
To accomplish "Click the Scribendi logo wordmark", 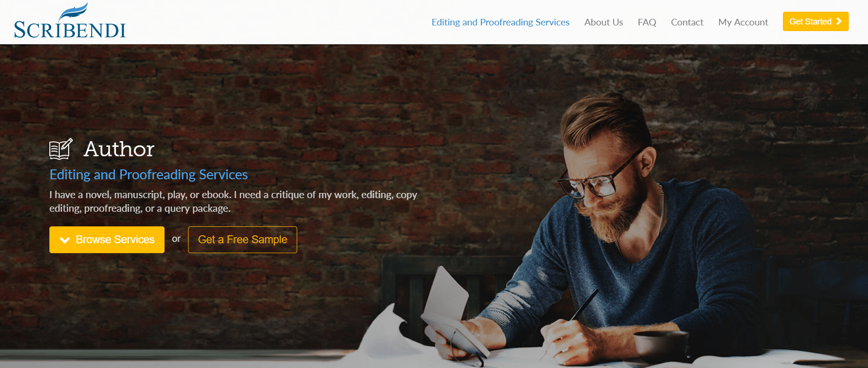I will [x=70, y=30].
